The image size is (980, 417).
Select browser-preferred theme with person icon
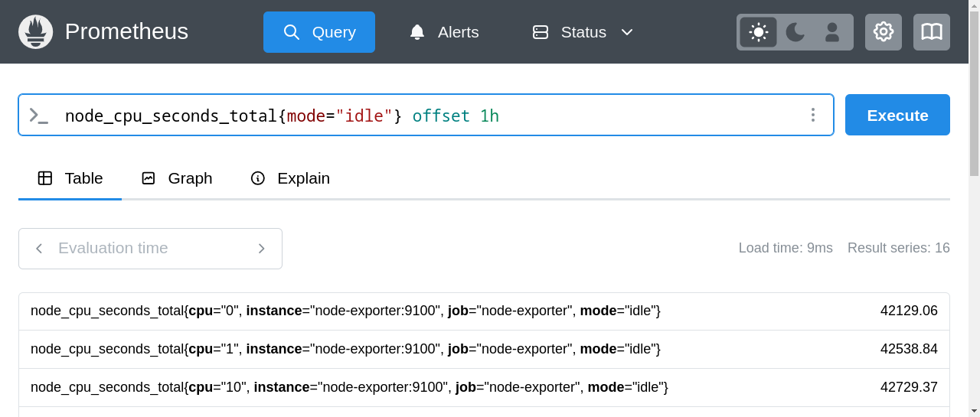pos(832,32)
